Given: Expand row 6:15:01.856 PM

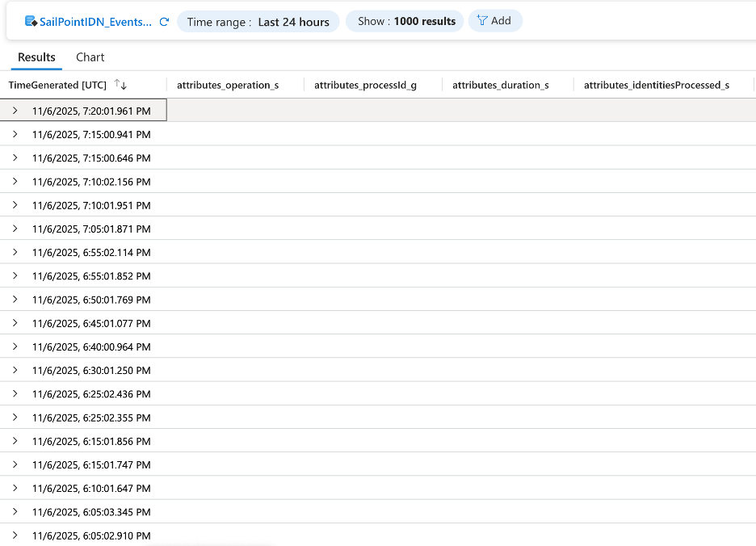Looking at the screenshot, I should (x=15, y=441).
